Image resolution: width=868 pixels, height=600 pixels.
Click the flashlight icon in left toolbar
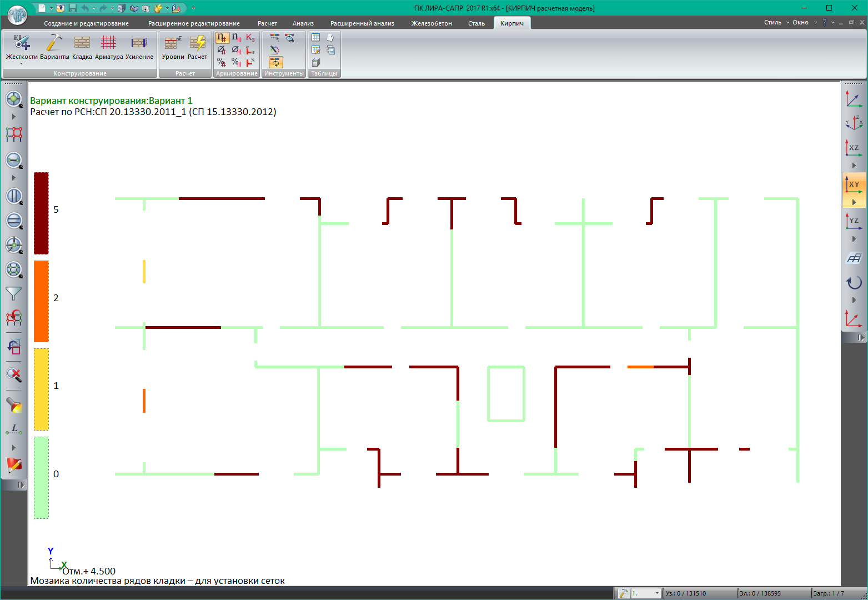(13, 404)
